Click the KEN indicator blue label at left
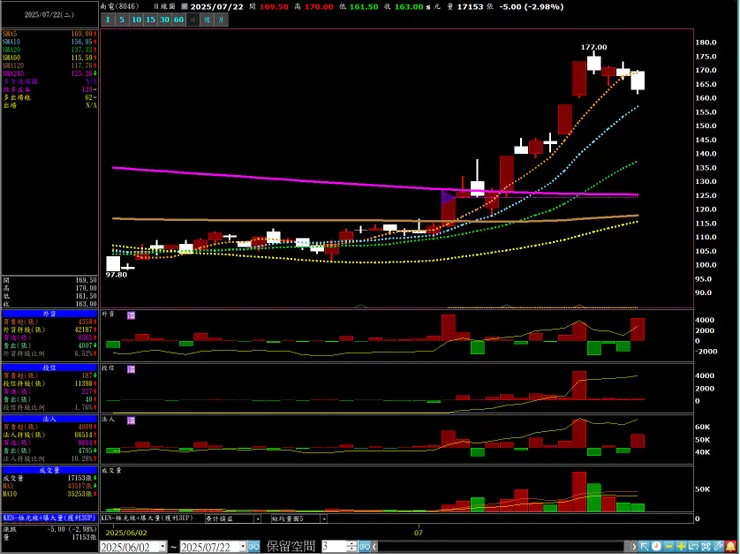 [x=50, y=518]
